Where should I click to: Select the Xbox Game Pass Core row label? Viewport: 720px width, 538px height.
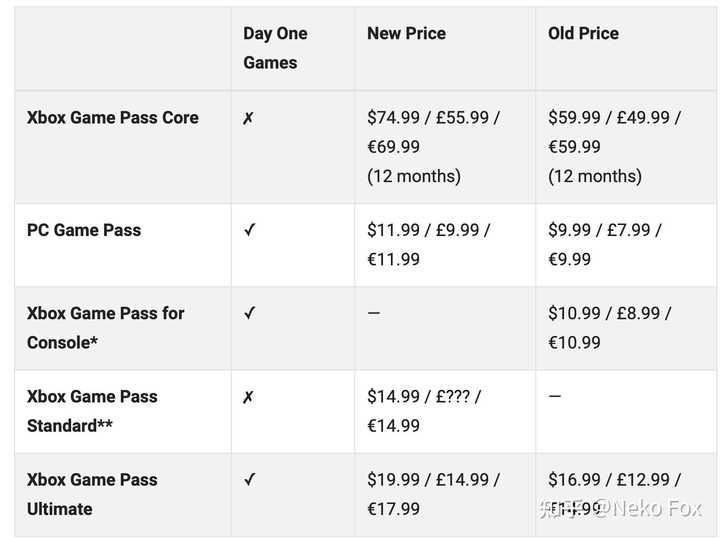coord(113,117)
